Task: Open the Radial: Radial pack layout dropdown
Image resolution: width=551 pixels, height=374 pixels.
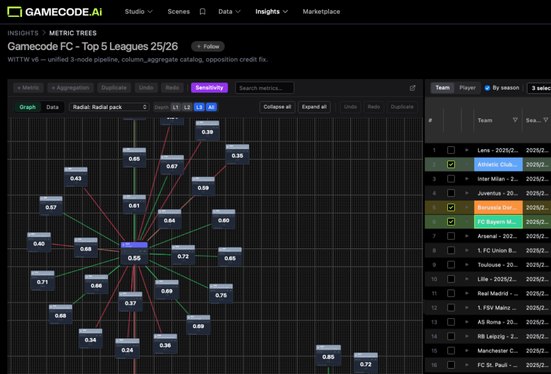Action: pos(109,107)
